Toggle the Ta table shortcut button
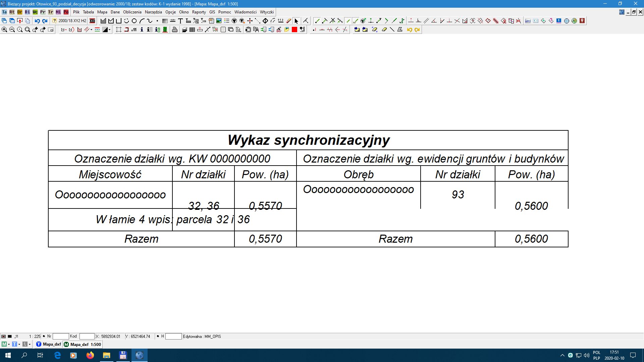Viewport: 644px width, 362px height. click(x=4, y=12)
